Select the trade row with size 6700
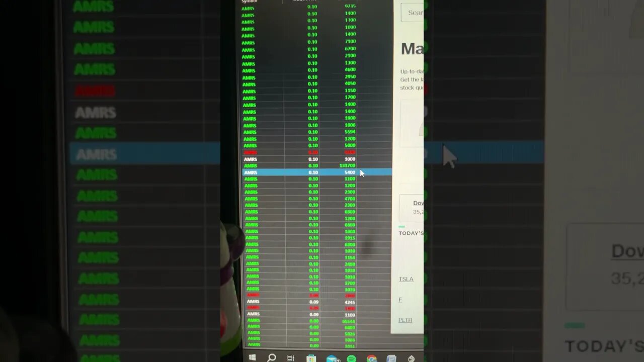 coord(317,49)
